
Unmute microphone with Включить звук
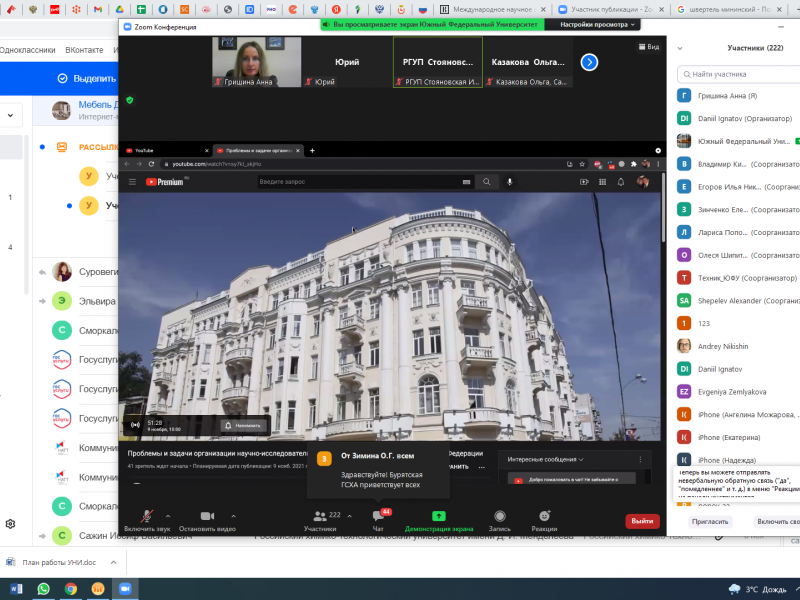[146, 516]
